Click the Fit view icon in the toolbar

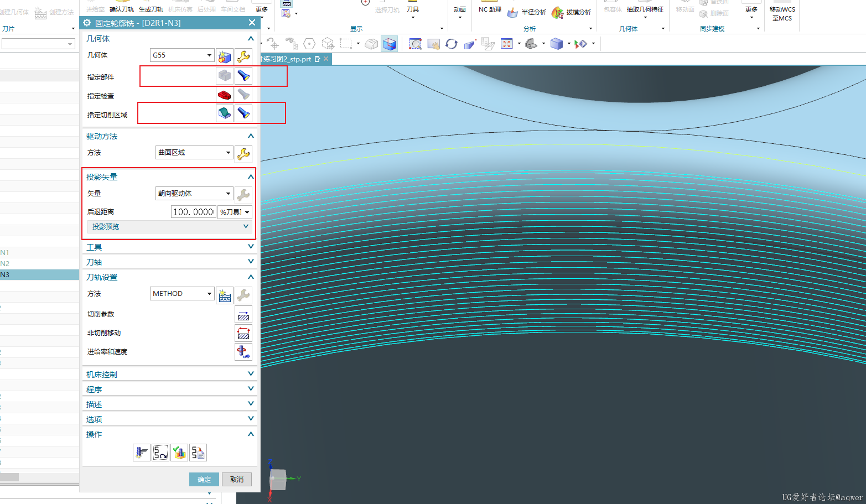(x=506, y=44)
